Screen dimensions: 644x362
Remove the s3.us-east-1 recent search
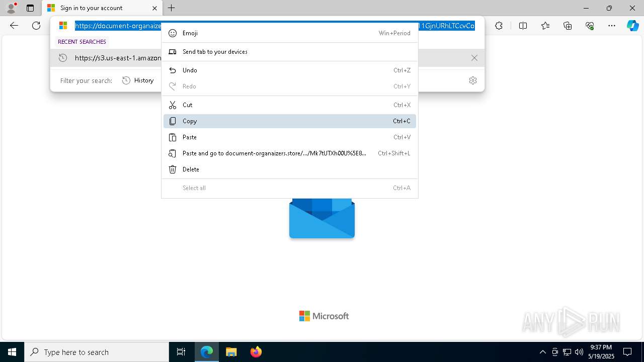474,58
